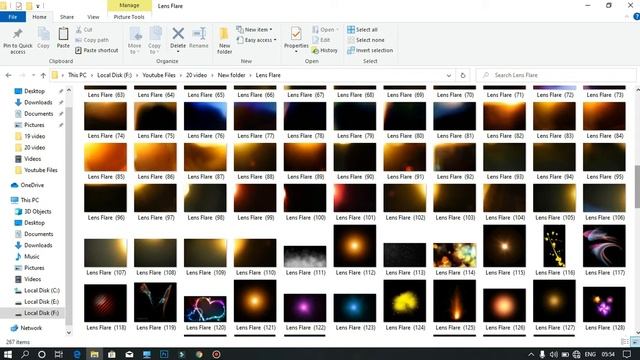
Task: Navigate back with the back arrow
Action: coord(9,75)
